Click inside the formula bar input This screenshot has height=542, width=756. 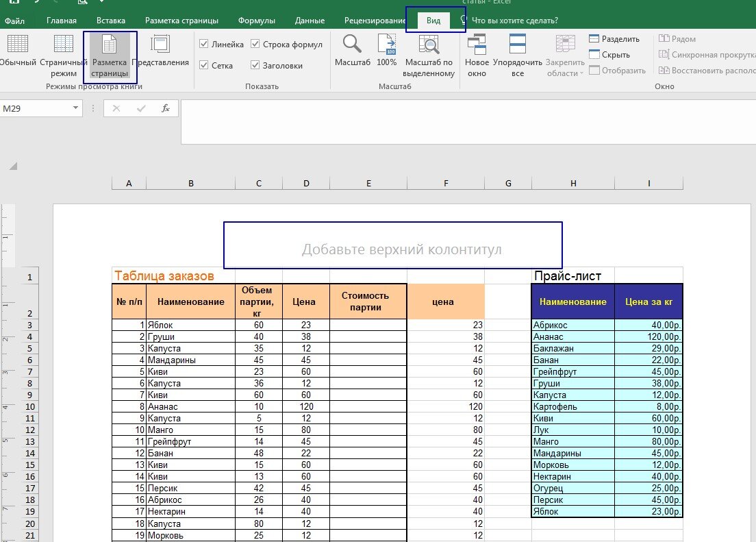click(x=468, y=121)
